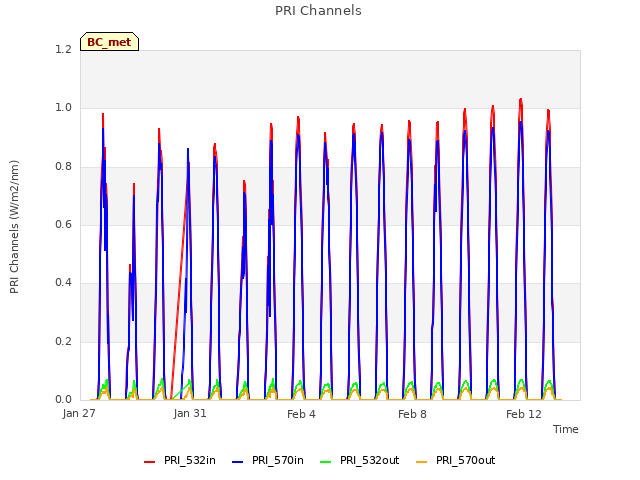This screenshot has width=640, height=480.
Task: Click the 1.0 y-axis tick label
Action: tap(64, 108)
